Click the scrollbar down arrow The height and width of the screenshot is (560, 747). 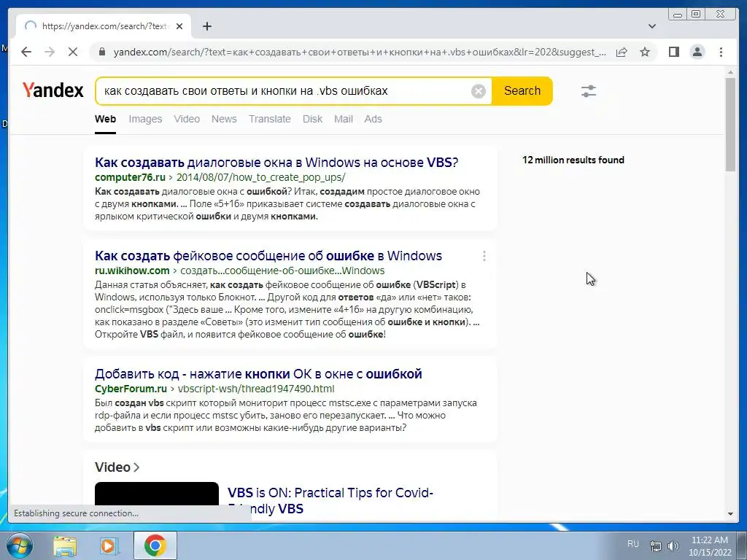730,514
